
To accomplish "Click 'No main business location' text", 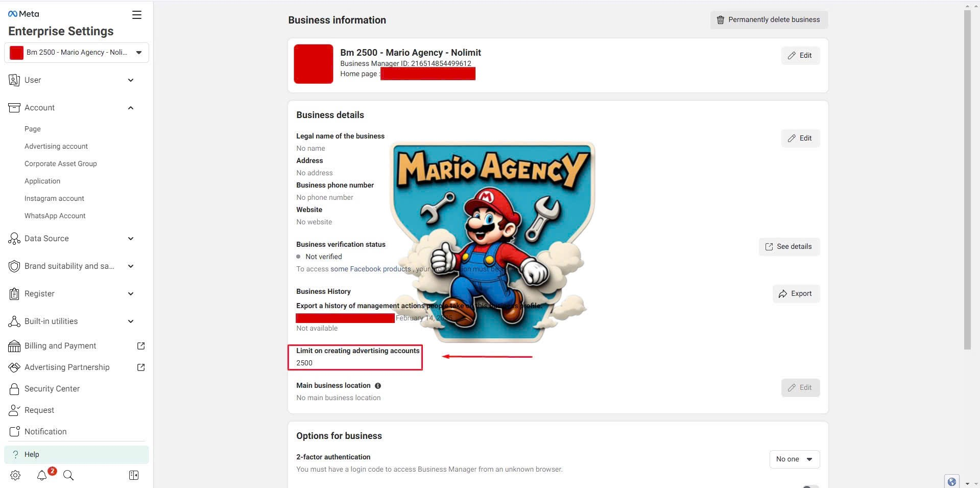I will coord(339,398).
